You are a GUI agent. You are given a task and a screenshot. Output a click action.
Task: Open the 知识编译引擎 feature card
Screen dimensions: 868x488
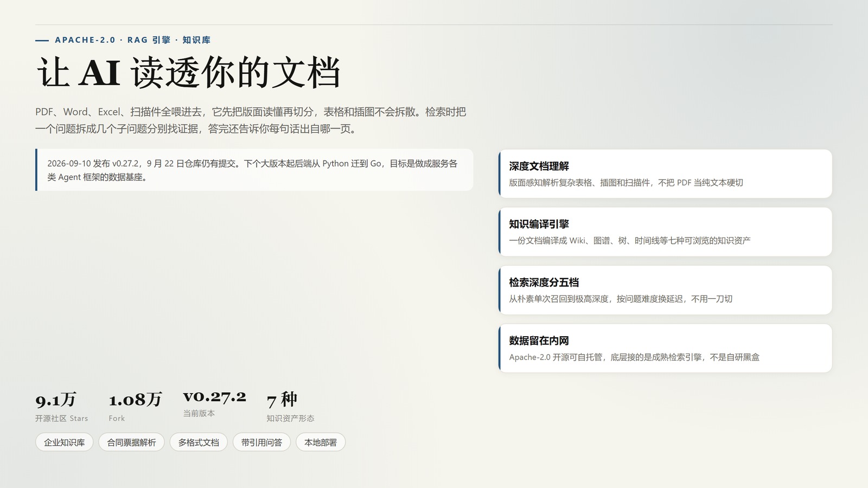[665, 232]
